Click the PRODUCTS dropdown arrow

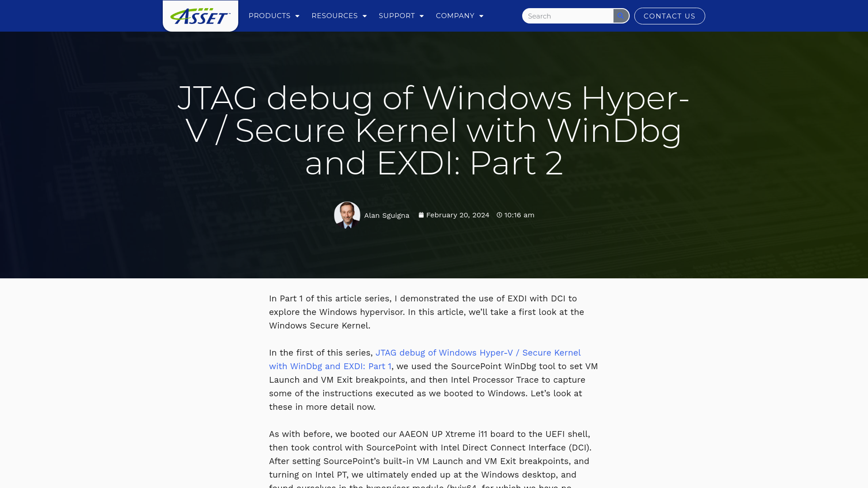298,15
